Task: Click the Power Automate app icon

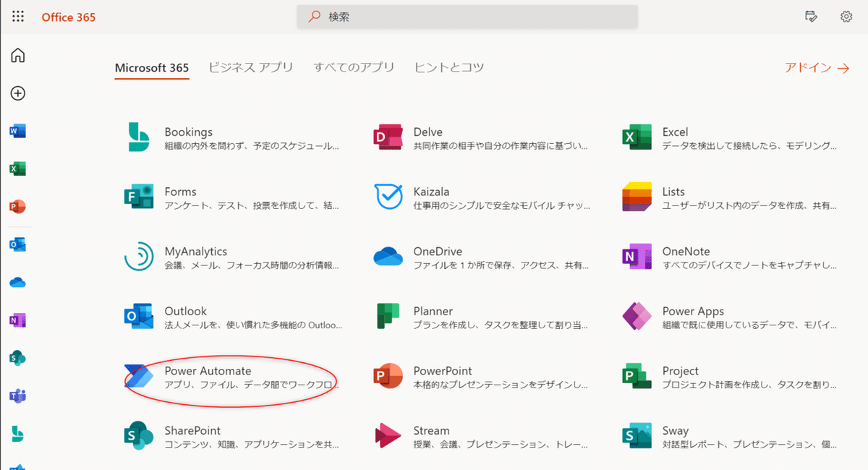Action: (139, 376)
